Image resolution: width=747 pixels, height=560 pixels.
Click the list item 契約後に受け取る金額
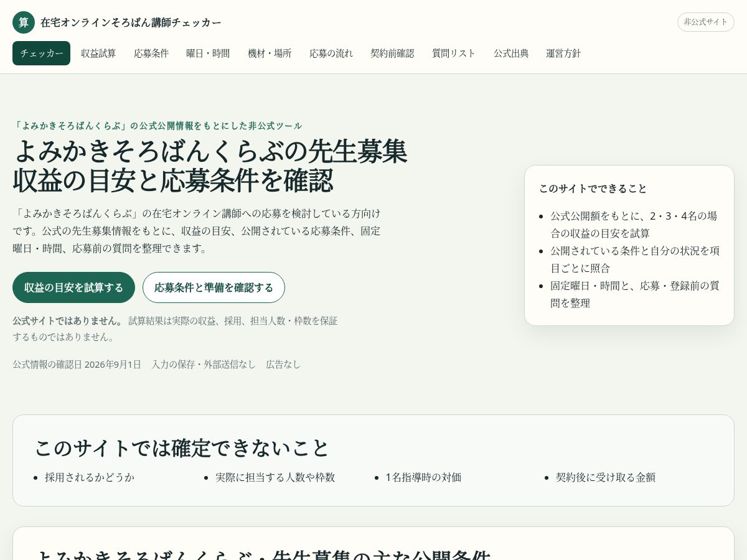(x=606, y=477)
